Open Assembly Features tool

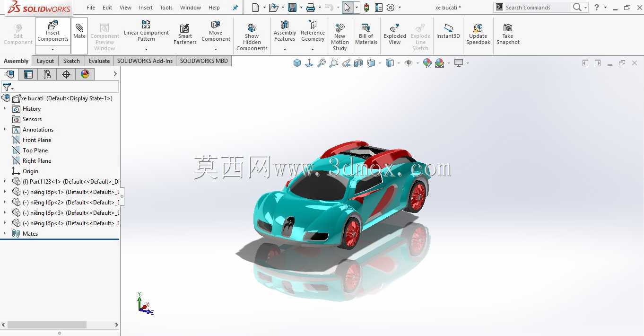(285, 31)
